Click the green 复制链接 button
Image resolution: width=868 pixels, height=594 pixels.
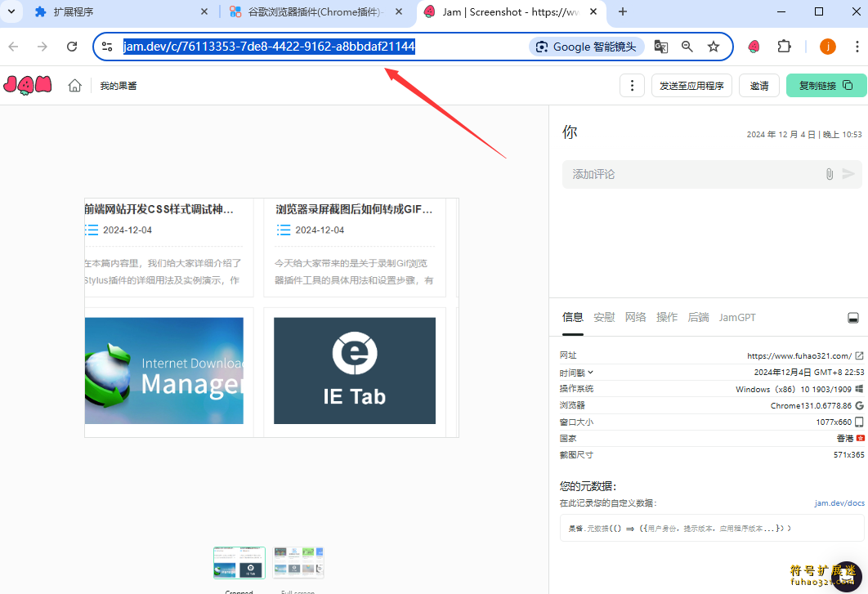[826, 85]
